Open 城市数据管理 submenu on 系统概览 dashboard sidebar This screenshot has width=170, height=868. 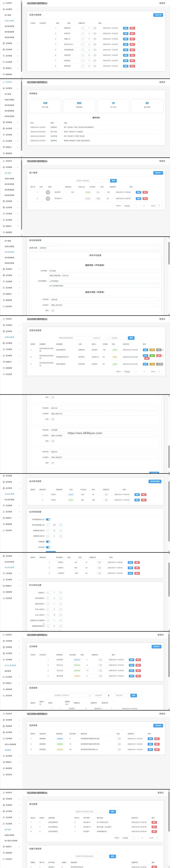point(9,111)
